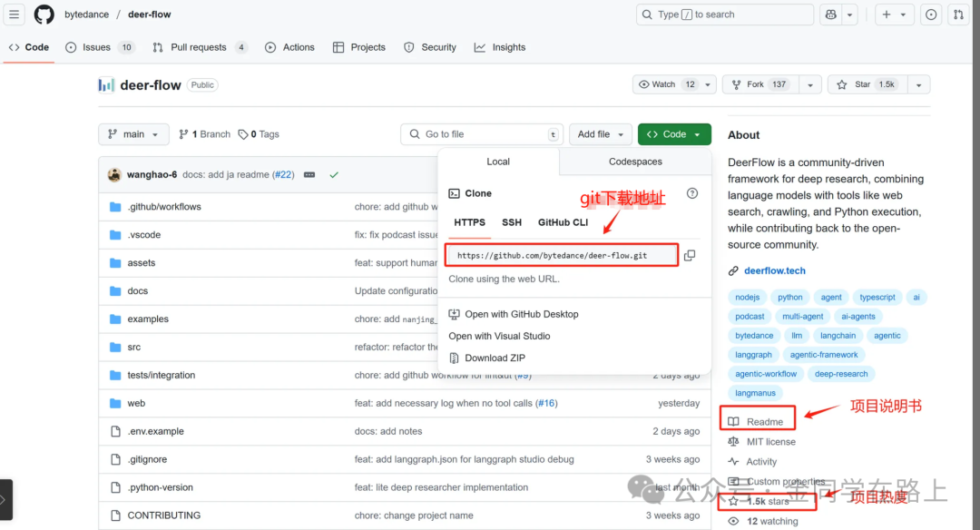Image resolution: width=980 pixels, height=530 pixels.
Task: Go to the Actions tab
Action: pyautogui.click(x=289, y=47)
